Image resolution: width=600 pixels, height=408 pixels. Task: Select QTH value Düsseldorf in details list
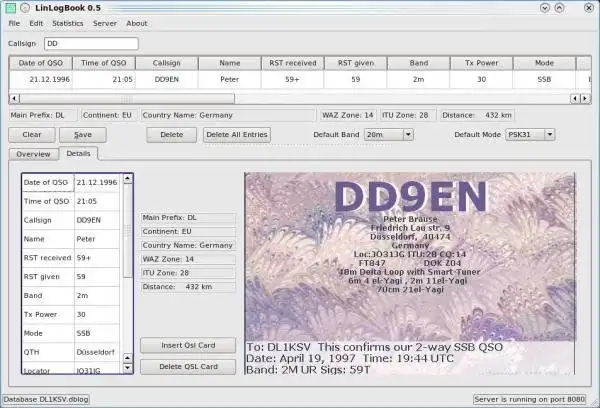[97, 352]
